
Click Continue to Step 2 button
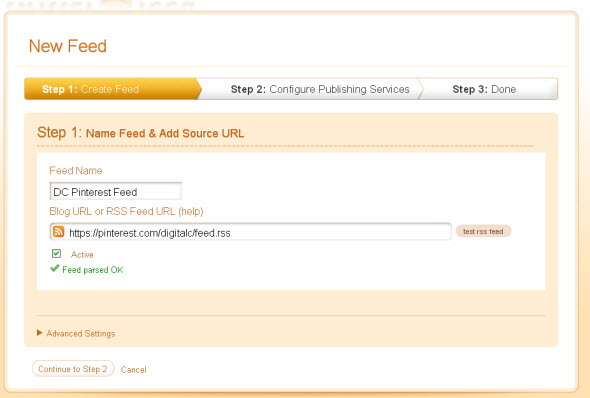click(73, 369)
